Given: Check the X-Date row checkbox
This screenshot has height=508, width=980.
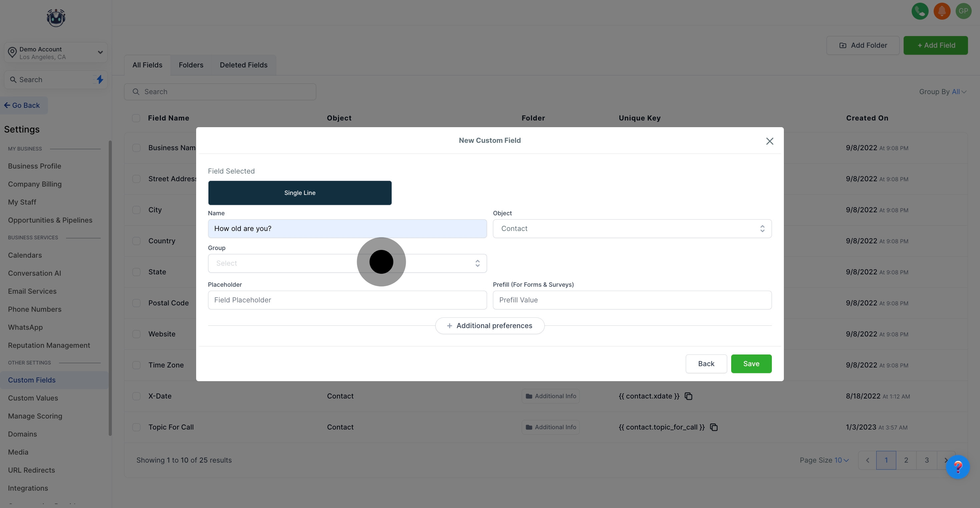Looking at the screenshot, I should pos(136,396).
